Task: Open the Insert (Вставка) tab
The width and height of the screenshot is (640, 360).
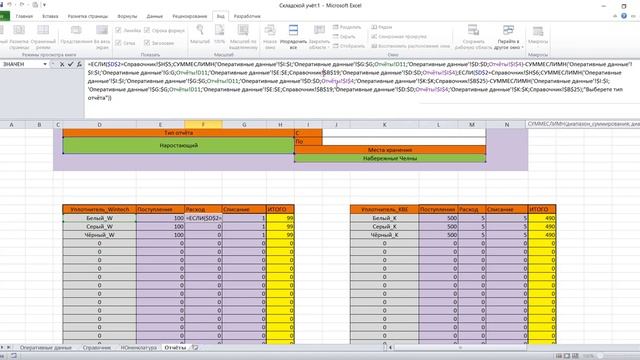Action: pos(50,16)
